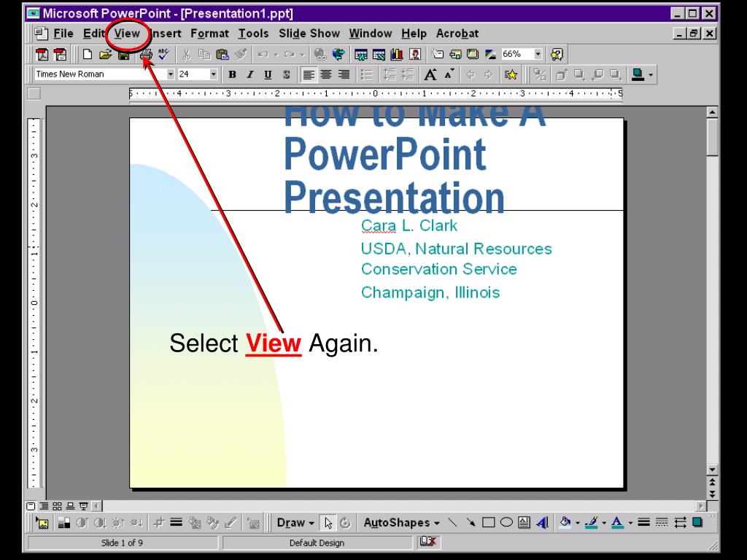This screenshot has height=560, width=747.
Task: Toggle the Select Objects pointer tool
Action: [328, 523]
